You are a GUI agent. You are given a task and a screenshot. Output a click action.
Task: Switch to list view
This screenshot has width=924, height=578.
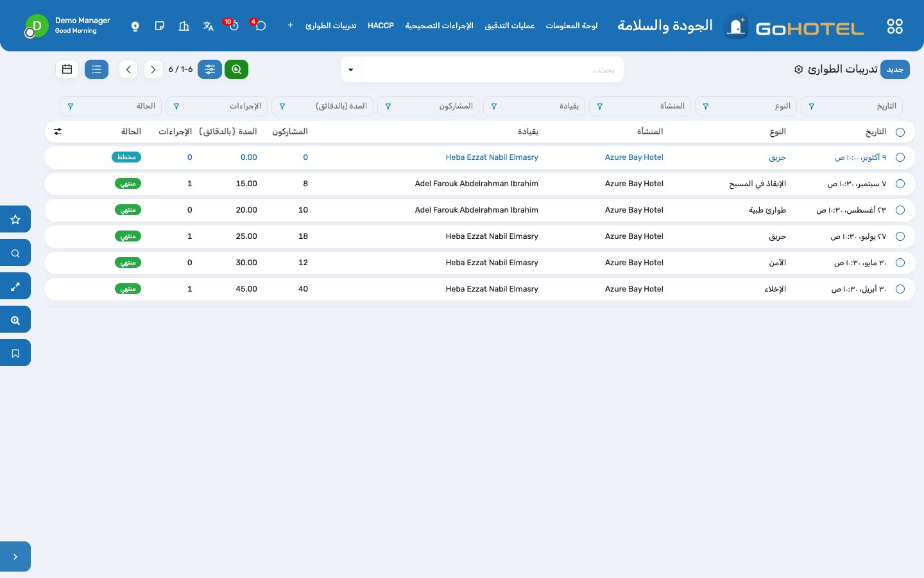pyautogui.click(x=96, y=69)
